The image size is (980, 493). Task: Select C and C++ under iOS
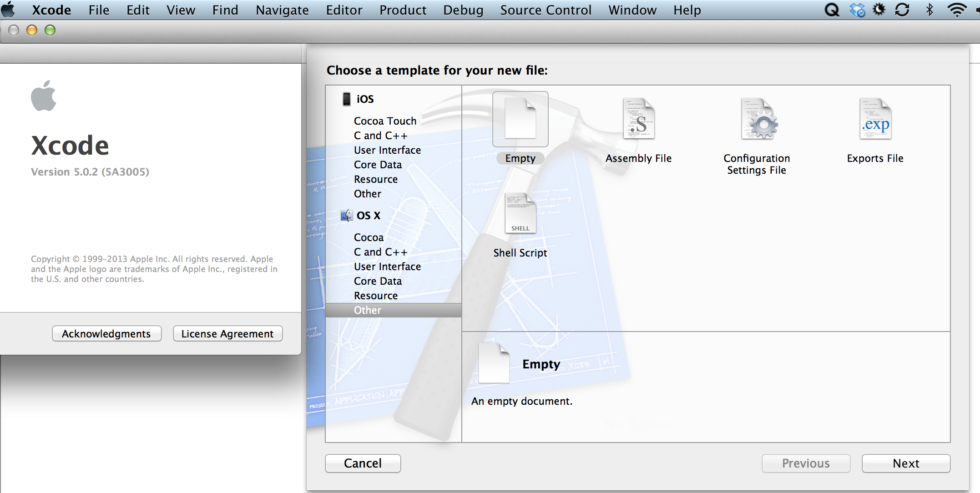pos(381,136)
